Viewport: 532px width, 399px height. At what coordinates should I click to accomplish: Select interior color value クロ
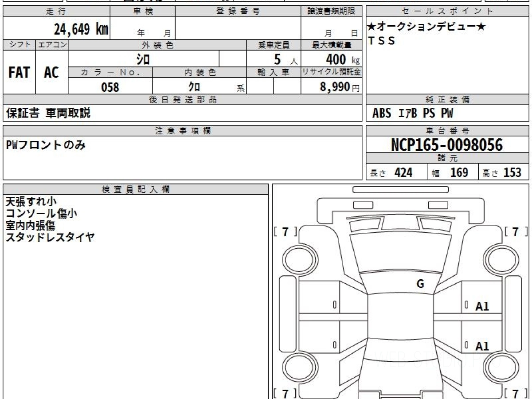(x=195, y=86)
